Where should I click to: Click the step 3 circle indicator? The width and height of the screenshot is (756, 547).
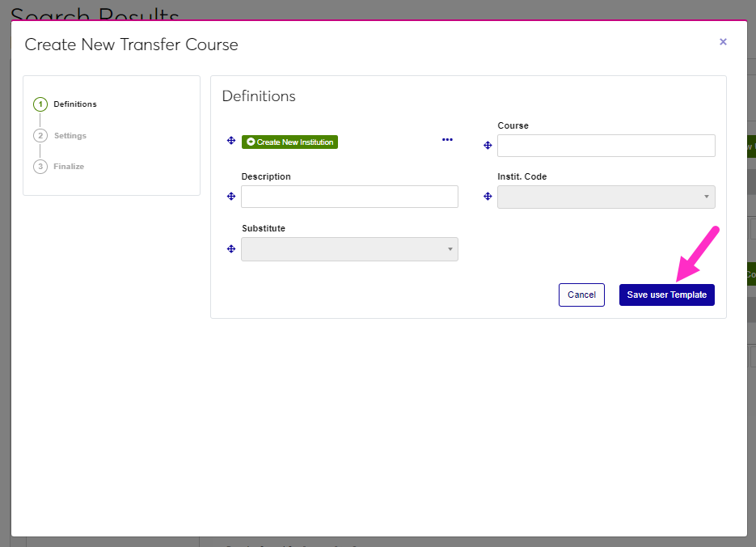40,167
